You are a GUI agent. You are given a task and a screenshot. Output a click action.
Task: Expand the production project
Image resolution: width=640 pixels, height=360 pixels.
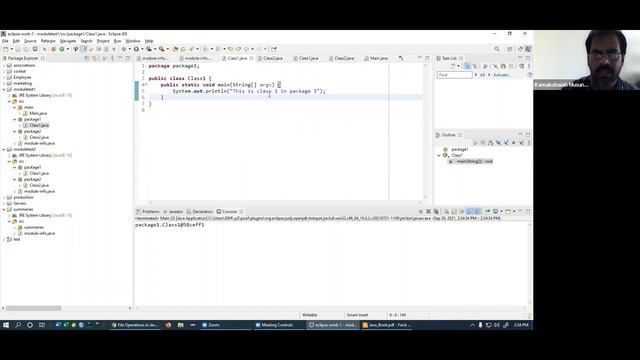click(4, 197)
